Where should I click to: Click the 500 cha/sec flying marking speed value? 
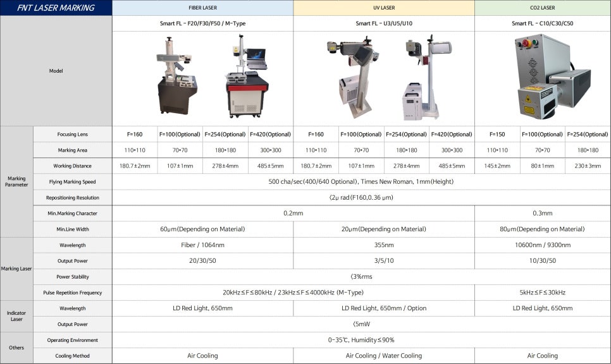pyautogui.click(x=361, y=182)
